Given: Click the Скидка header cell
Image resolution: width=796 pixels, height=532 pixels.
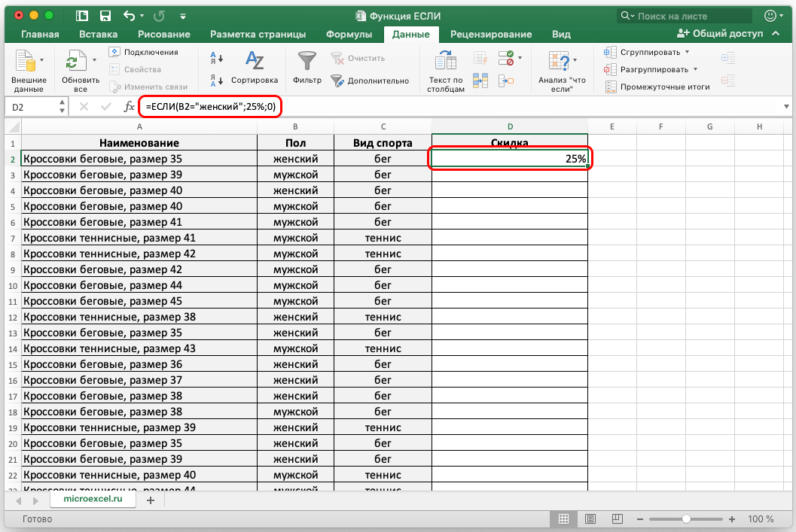Looking at the screenshot, I should pyautogui.click(x=510, y=142).
